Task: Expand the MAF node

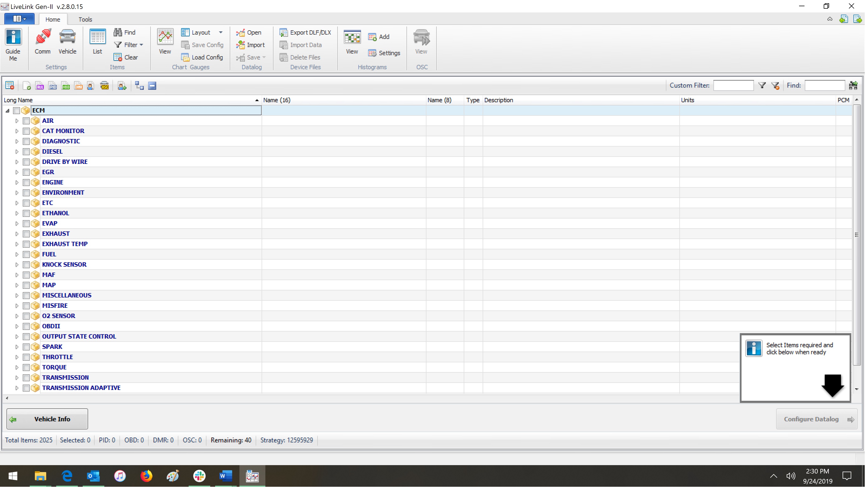Action: (x=17, y=275)
